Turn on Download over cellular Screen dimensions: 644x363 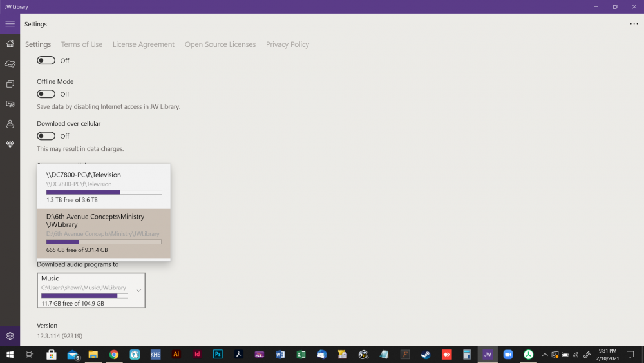point(46,136)
